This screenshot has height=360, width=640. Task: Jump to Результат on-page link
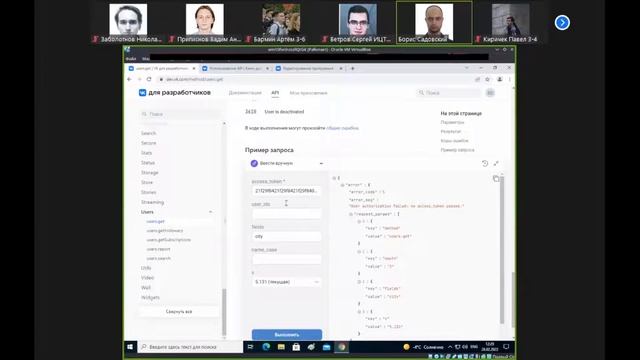click(451, 132)
